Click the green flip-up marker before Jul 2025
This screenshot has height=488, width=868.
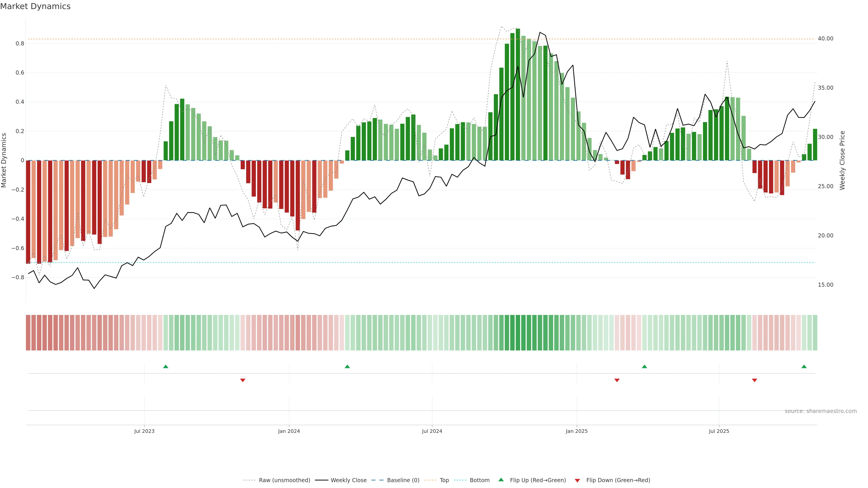[x=644, y=366]
